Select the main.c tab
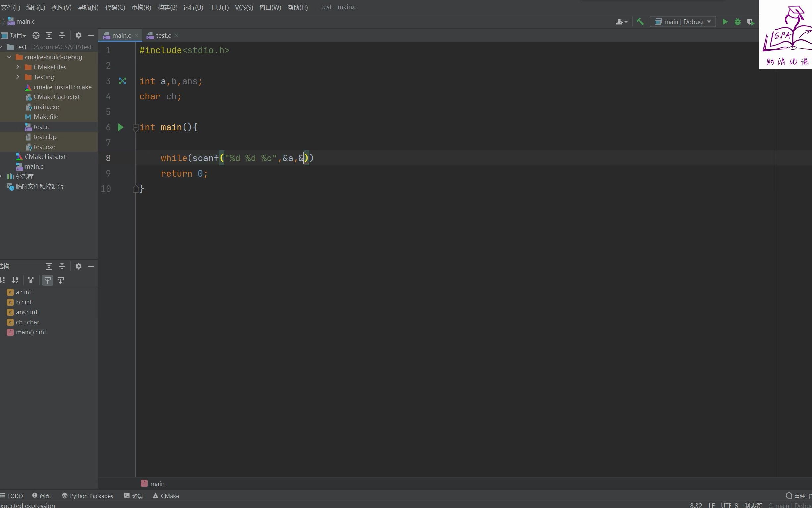 [x=121, y=35]
